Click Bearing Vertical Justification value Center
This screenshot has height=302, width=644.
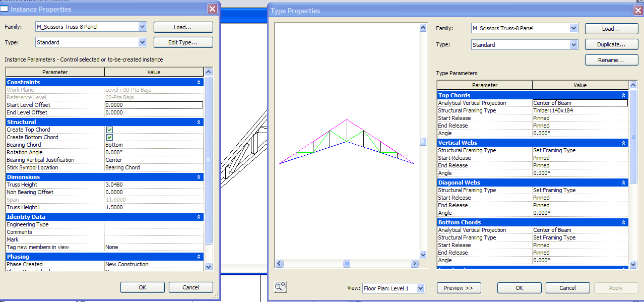(154, 160)
